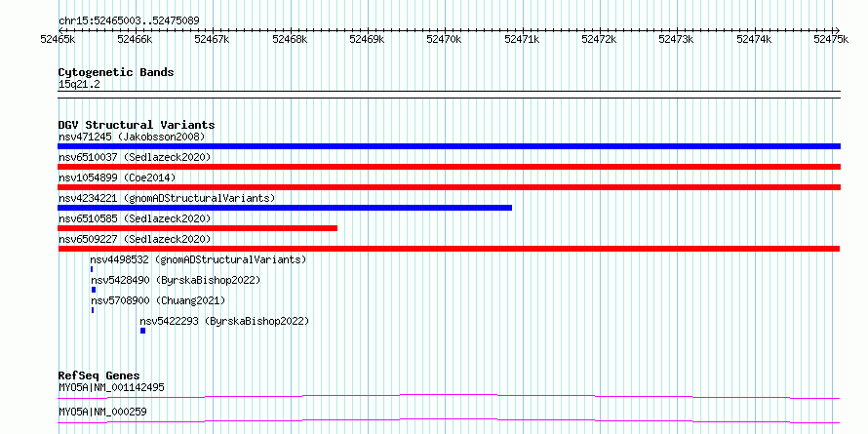Select the red nsv6509227 variant bar
Screen dimensions: 868x434
coord(449,249)
